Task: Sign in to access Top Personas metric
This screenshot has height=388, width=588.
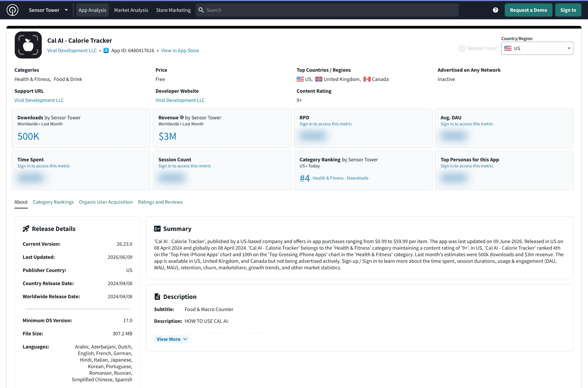Action: coord(467,166)
